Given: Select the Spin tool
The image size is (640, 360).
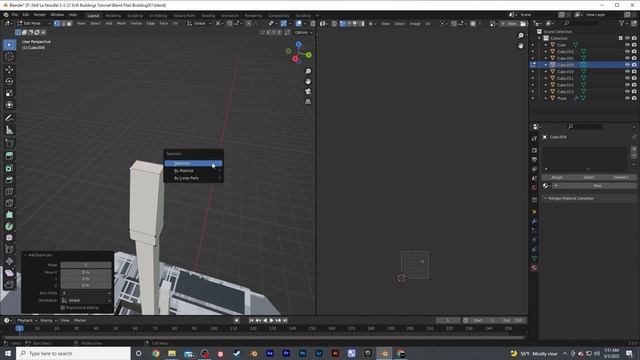Looking at the screenshot, I should coord(9,226).
